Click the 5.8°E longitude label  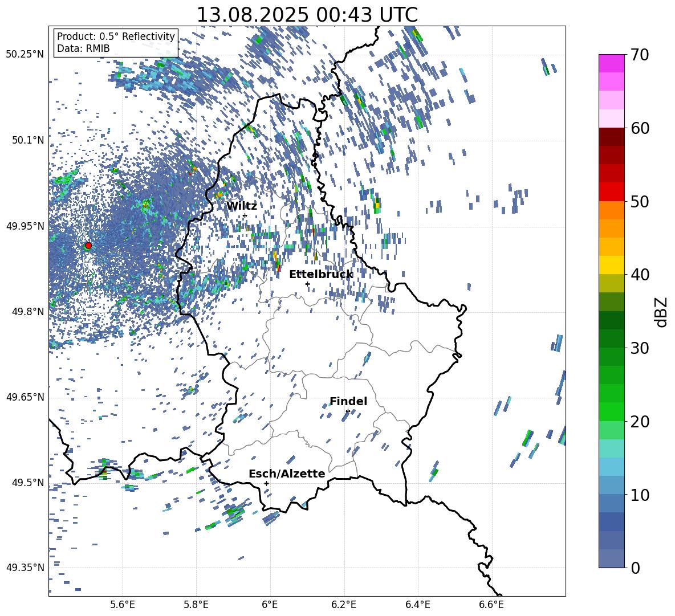[x=196, y=605]
